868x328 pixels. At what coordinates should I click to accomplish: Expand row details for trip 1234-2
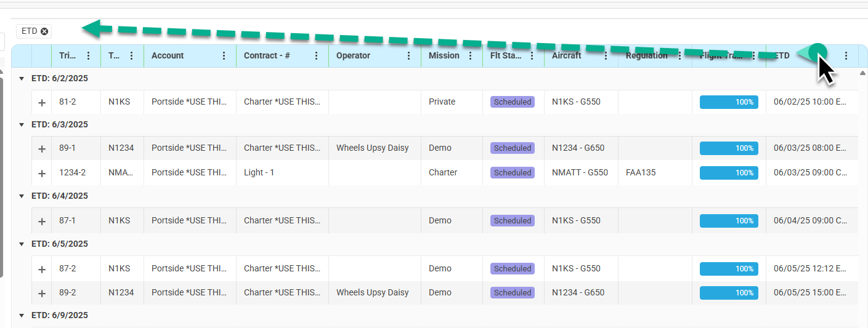click(x=42, y=173)
